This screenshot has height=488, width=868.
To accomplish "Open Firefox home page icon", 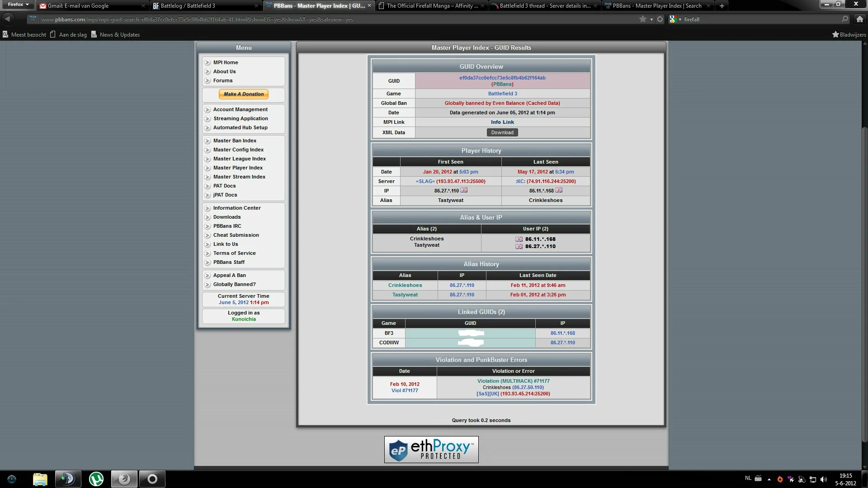I will (859, 19).
